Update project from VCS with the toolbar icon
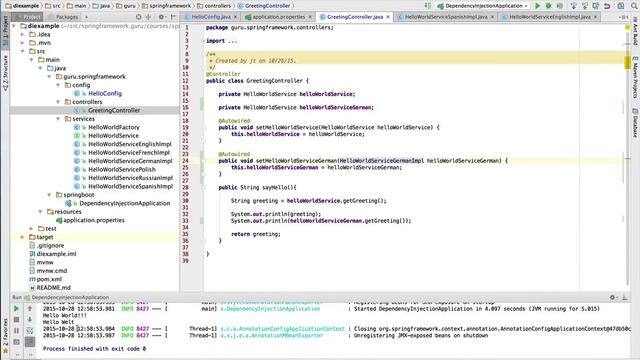 [x=573, y=6]
